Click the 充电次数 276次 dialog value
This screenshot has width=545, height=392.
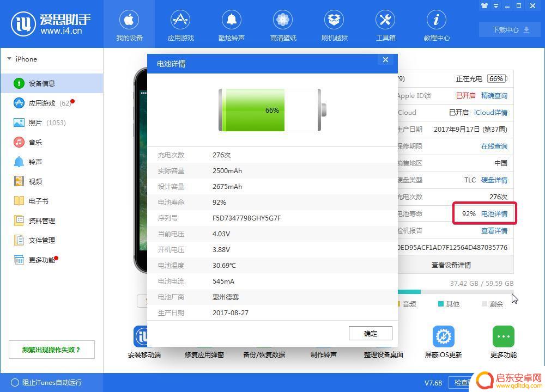(x=221, y=155)
